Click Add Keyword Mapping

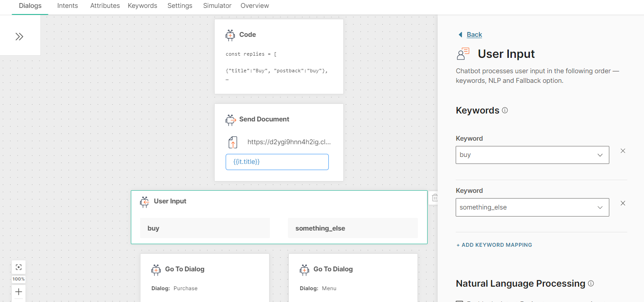pos(494,245)
